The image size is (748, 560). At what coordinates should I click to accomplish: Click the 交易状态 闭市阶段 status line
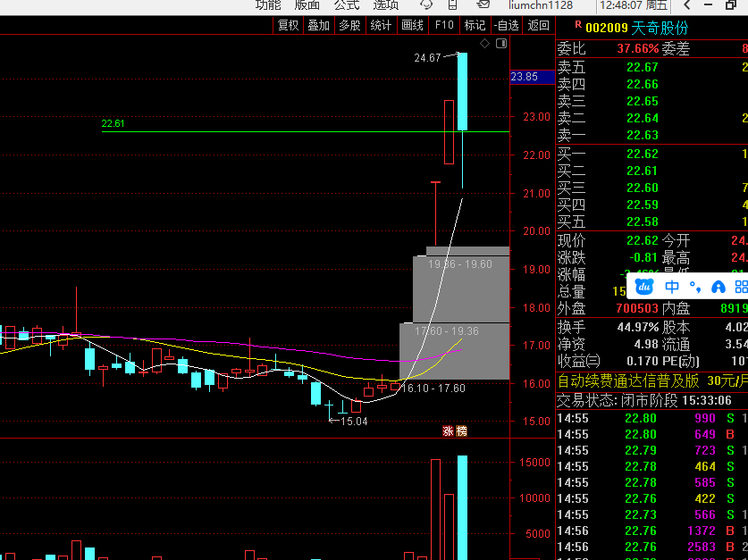coord(644,400)
